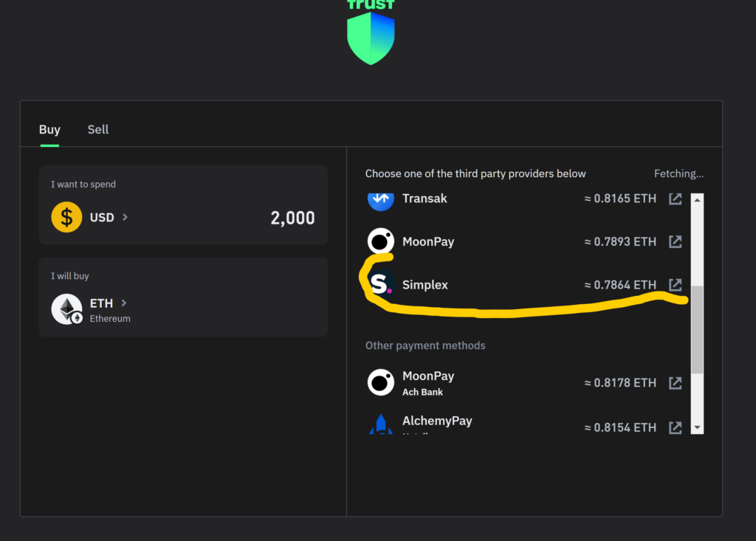This screenshot has width=756, height=541.
Task: Click the yellow USD dollar coin icon
Action: [66, 217]
